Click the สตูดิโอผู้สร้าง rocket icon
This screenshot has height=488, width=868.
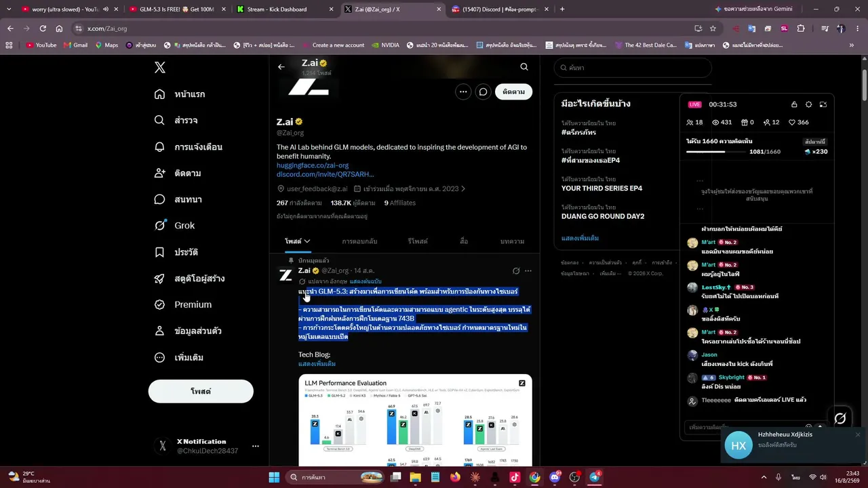[x=159, y=279]
